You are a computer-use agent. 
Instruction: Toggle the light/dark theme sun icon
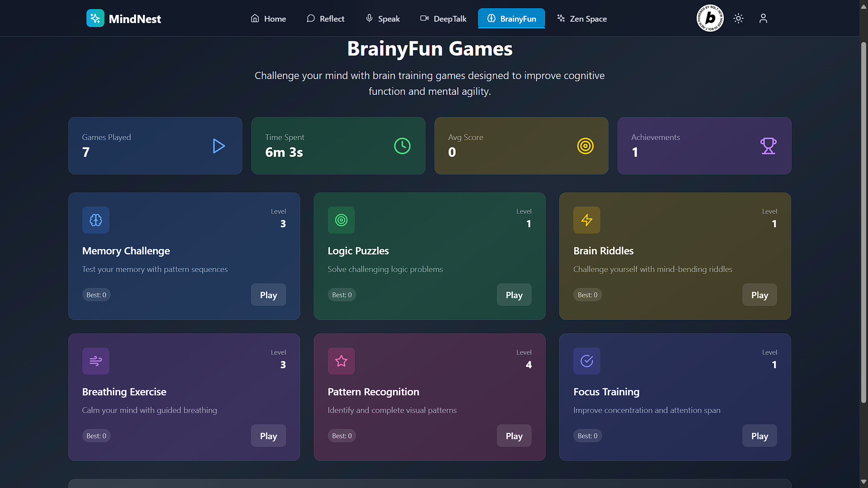coord(738,19)
